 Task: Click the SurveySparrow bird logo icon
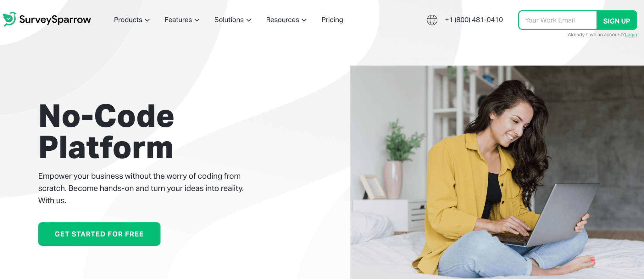tap(9, 19)
